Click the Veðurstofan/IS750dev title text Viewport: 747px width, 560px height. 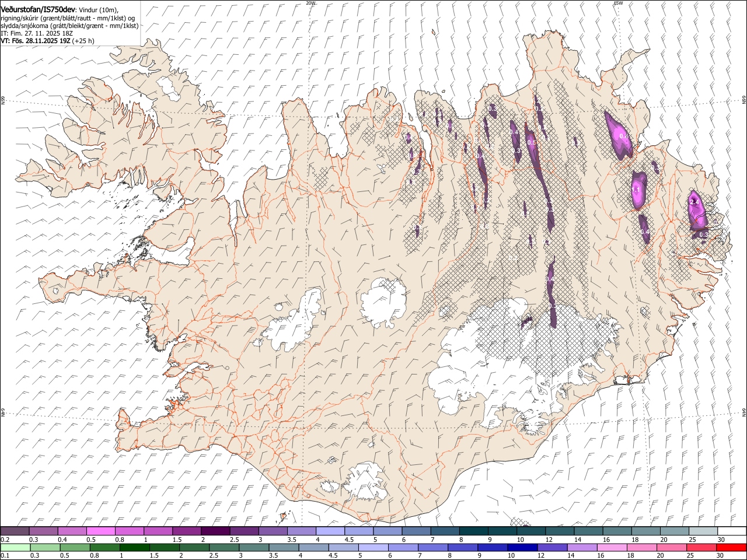39,9
